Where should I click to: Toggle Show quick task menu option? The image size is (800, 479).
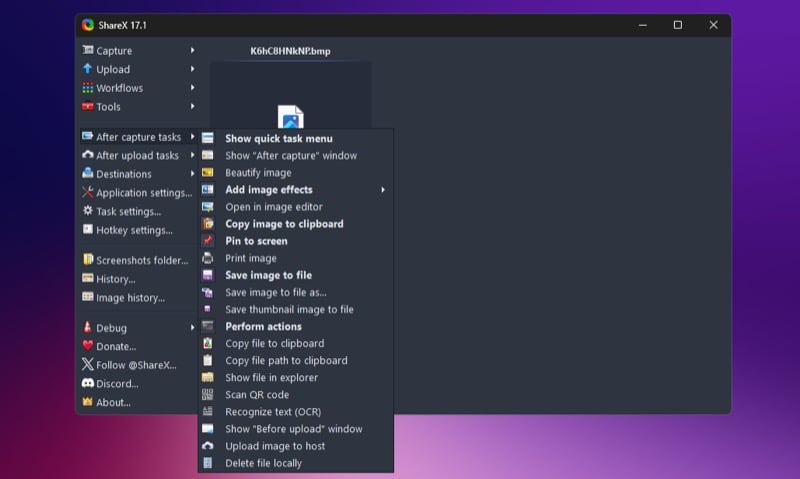295,138
